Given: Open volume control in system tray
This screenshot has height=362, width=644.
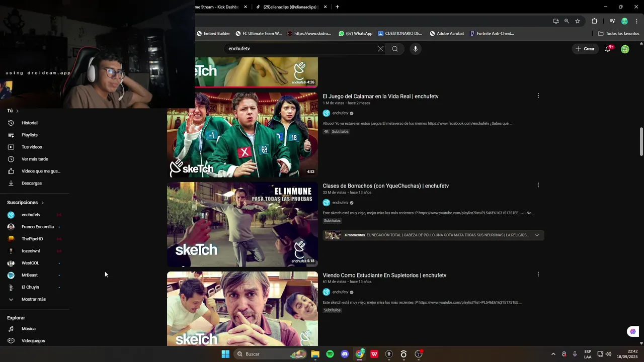Looking at the screenshot, I should 608,354.
